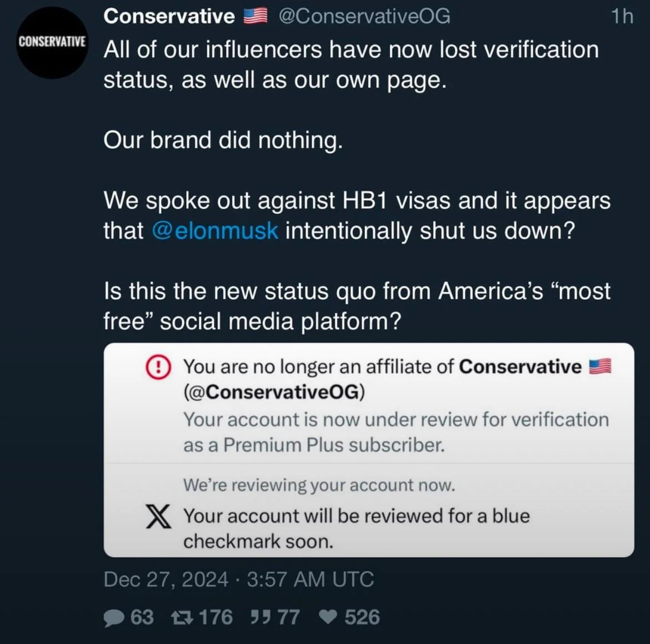
Task: Click the red exclamation warning icon
Action: click(158, 368)
